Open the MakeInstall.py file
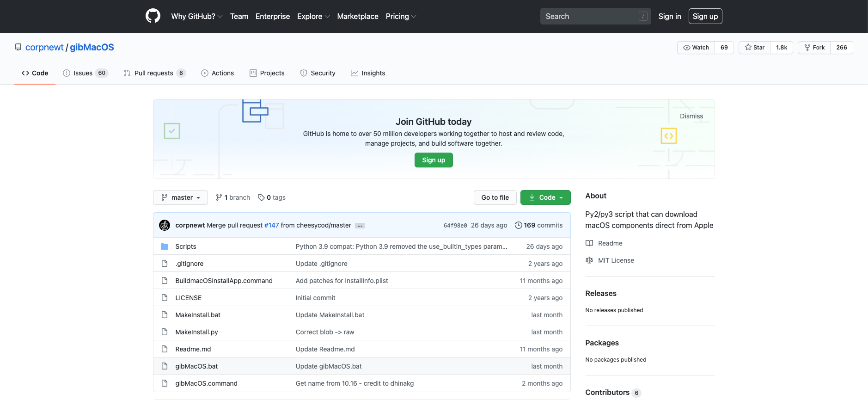Screen dimensions: 868x400 (196, 332)
